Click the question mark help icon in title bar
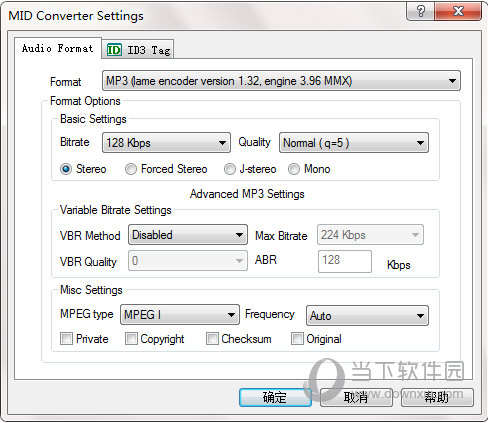The image size is (488, 423). click(x=421, y=11)
